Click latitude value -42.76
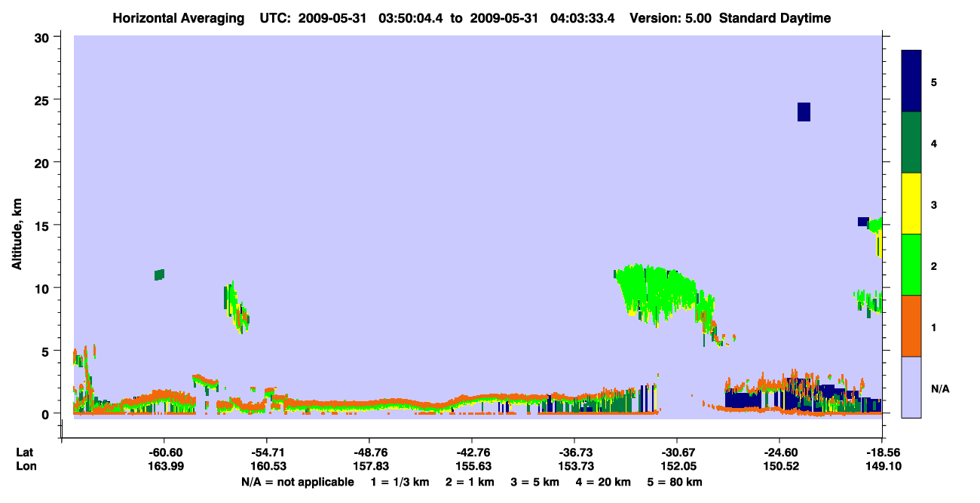Viewport: 980px width, 503px height. [x=471, y=452]
